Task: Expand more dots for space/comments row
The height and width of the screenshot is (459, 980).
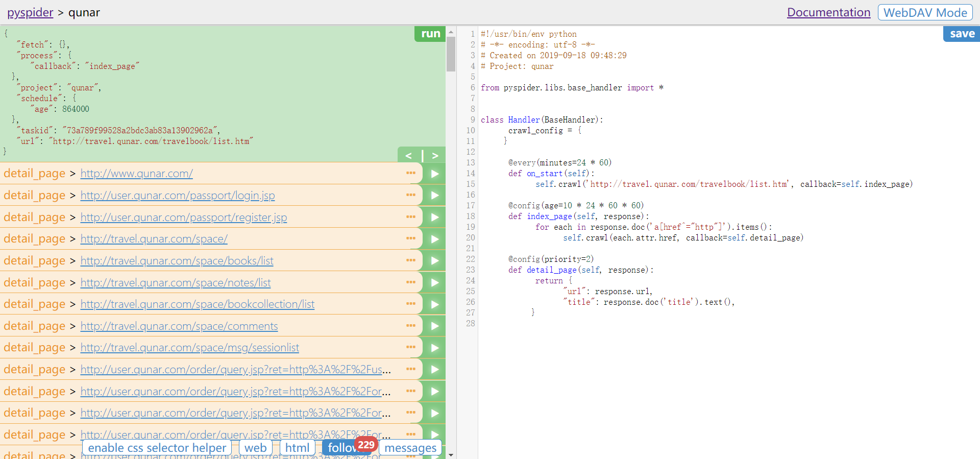Action: (411, 325)
